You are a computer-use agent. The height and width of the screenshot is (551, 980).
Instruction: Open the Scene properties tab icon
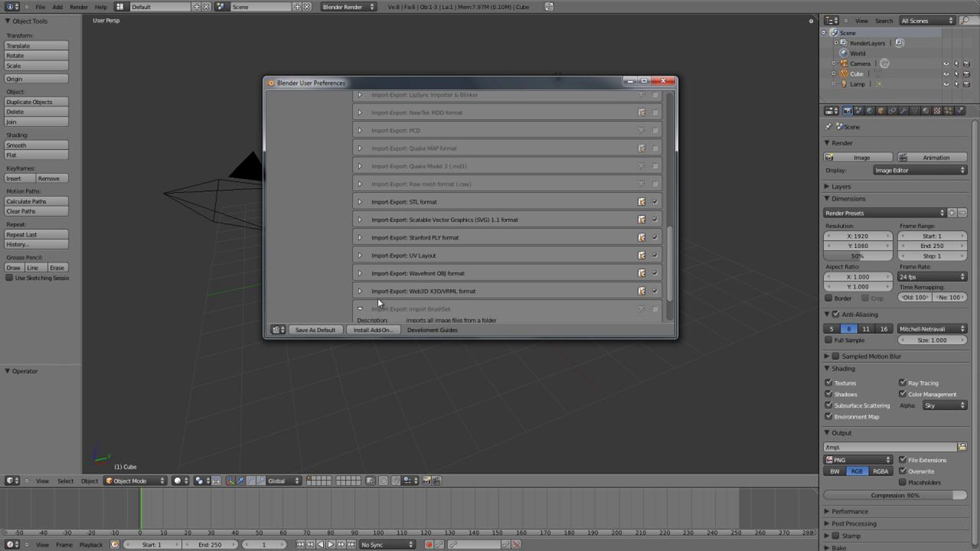tap(859, 111)
